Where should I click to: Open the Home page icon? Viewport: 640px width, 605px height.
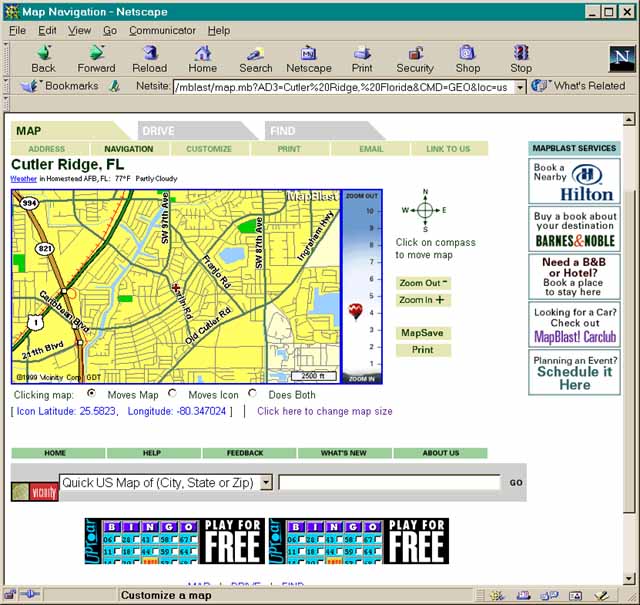point(202,59)
